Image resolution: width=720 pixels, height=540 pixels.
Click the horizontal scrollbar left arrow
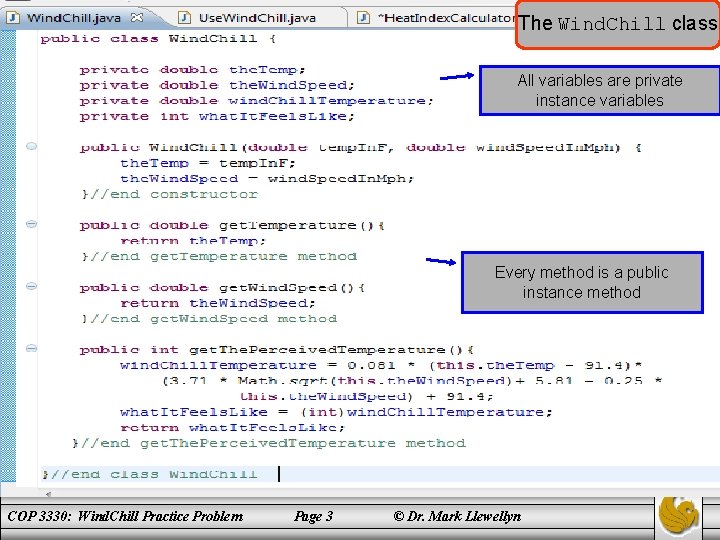click(x=48, y=495)
